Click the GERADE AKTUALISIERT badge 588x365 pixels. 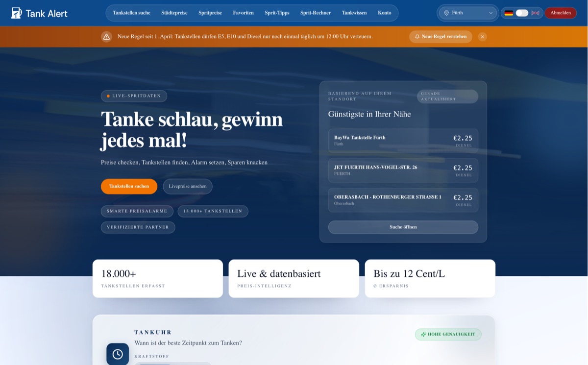[447, 97]
